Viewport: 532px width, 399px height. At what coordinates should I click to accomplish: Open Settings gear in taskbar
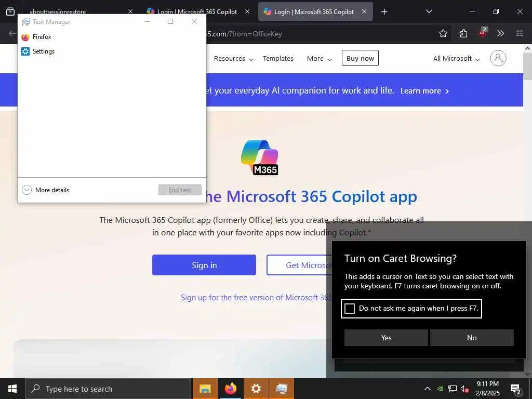[256, 389]
